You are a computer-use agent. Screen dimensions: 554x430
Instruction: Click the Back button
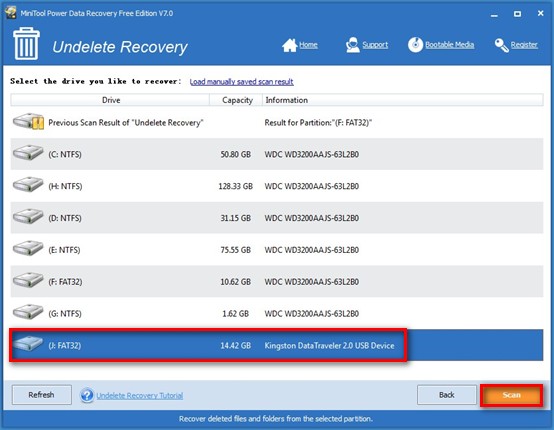(447, 395)
